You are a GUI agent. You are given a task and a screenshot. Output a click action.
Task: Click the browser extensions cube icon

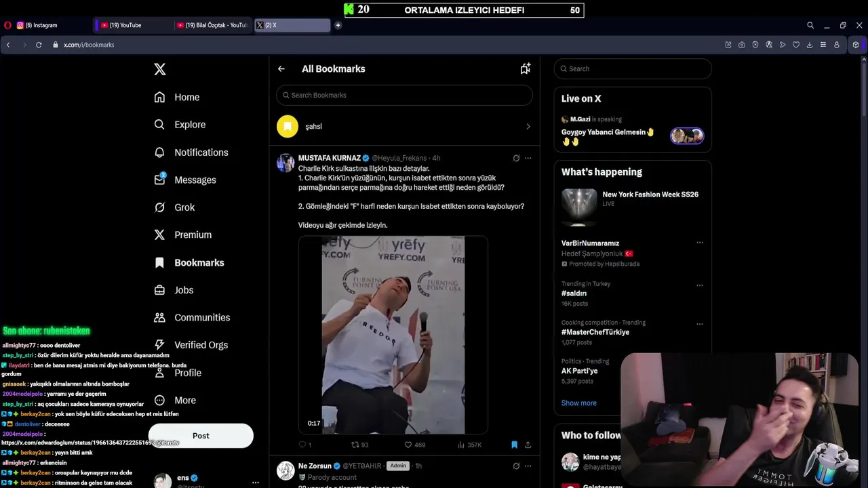point(856,45)
